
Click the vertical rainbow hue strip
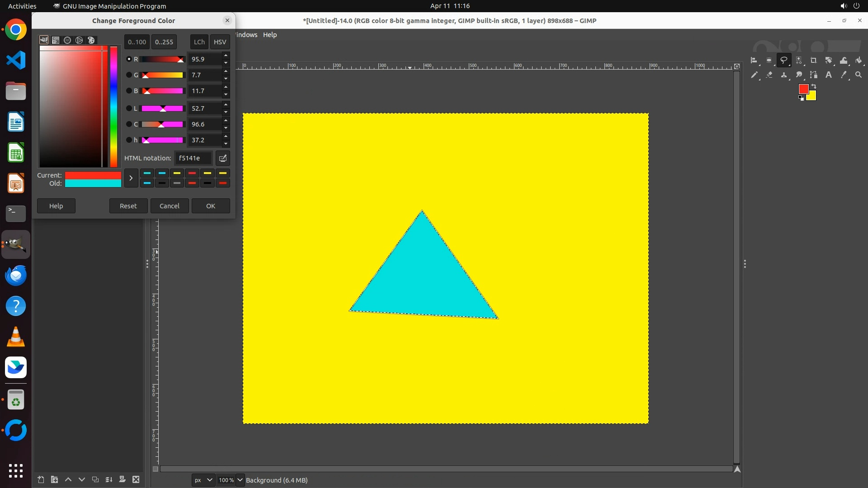tap(113, 106)
